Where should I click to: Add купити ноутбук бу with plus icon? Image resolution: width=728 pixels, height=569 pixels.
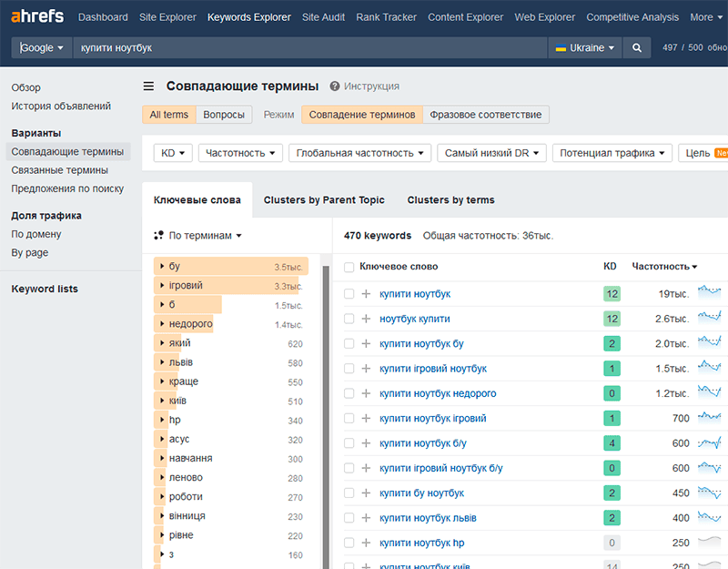(x=367, y=344)
